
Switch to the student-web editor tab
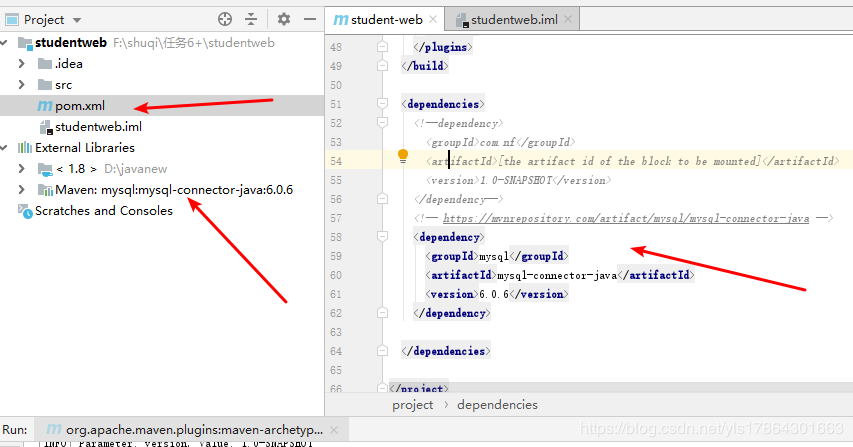click(386, 20)
